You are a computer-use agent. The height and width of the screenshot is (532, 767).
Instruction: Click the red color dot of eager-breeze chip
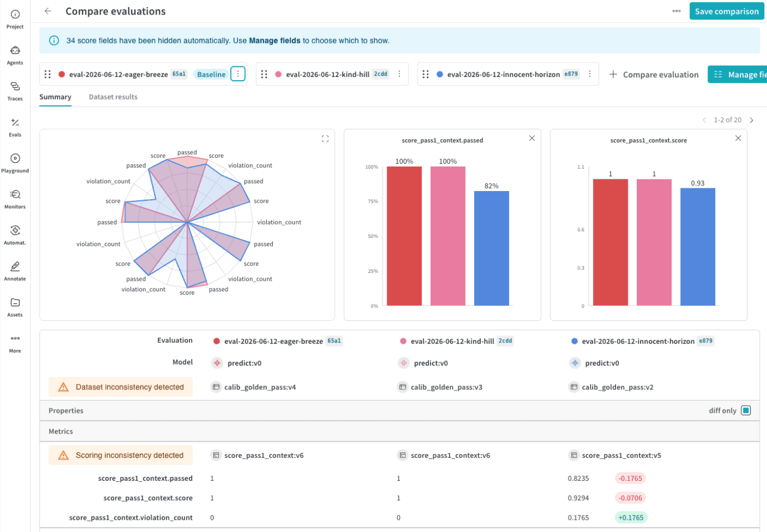[62, 74]
